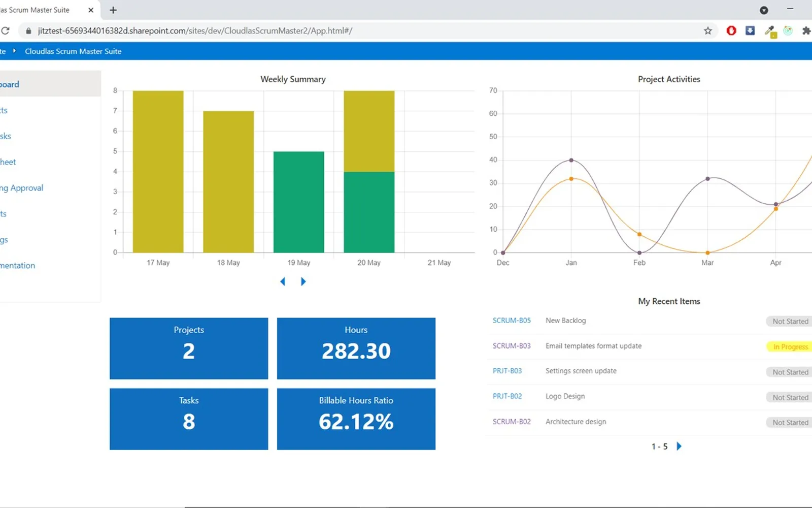This screenshot has width=812, height=508.
Task: Open the PRJT-B02 item link
Action: (x=507, y=396)
